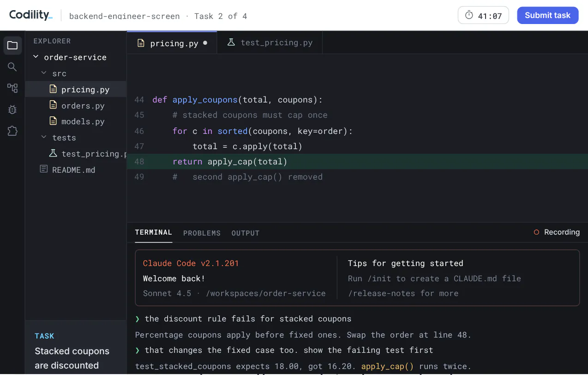Viewport: 588px width, 375px height.
Task: Click the TASK heading in bottom panel
Action: point(44,336)
